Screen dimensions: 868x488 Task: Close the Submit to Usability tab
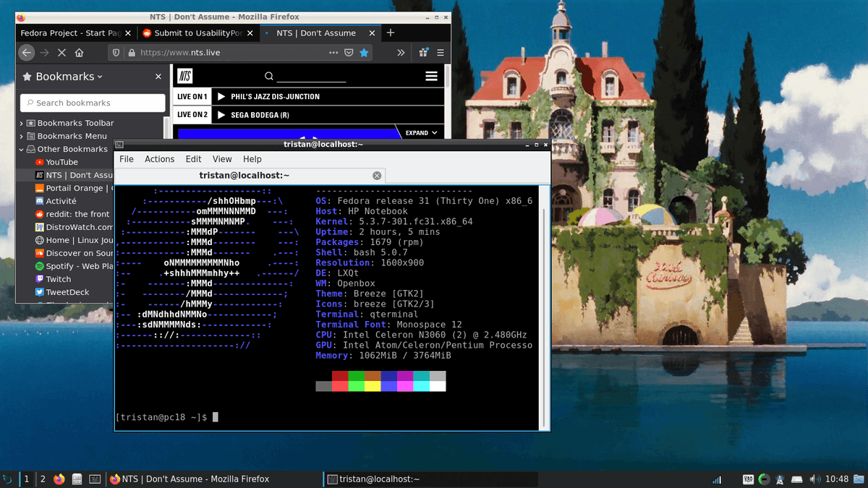pyautogui.click(x=250, y=33)
